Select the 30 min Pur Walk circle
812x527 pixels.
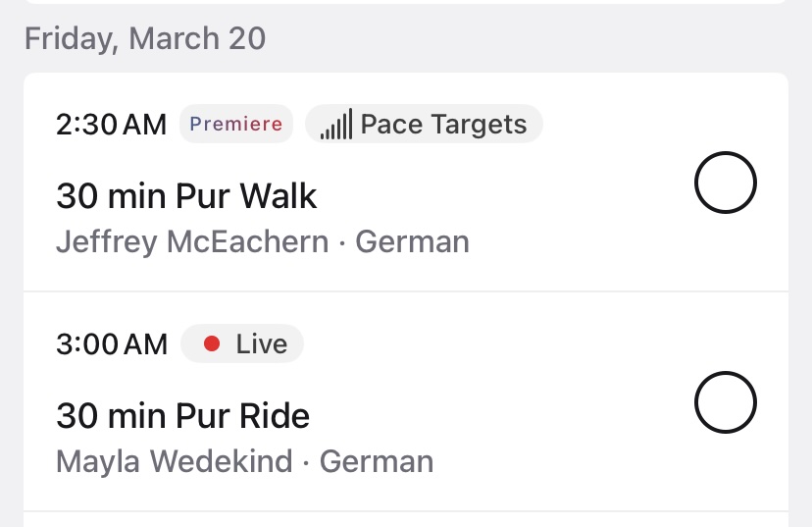725,184
